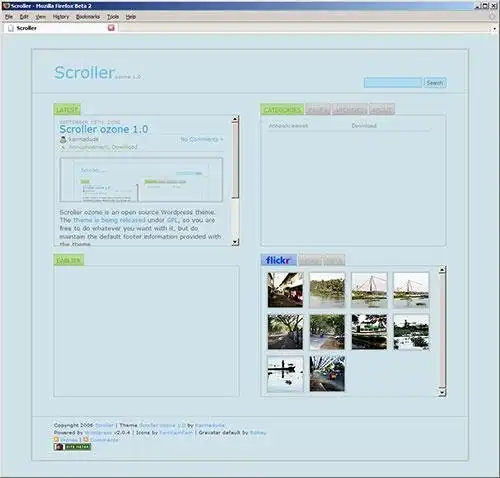Open the boat on water thumbnail
500x478 pixels.
[285, 374]
